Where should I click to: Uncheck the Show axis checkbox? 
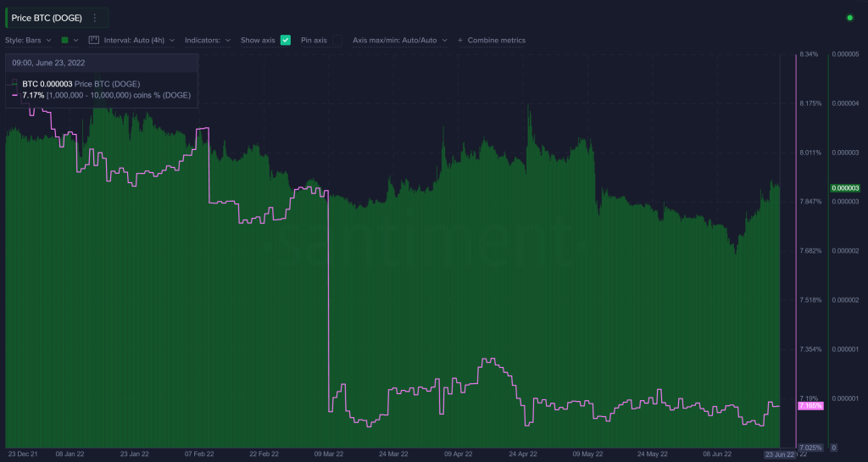286,40
